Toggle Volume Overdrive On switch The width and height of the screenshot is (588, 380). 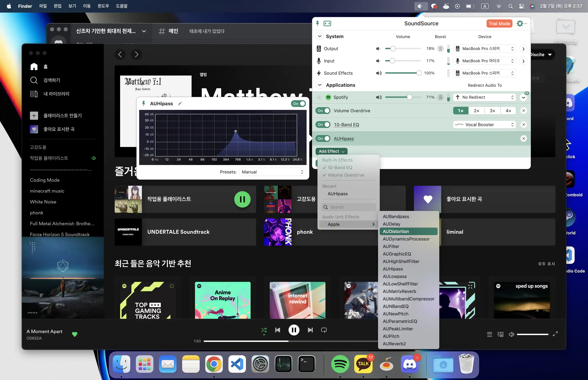tap(323, 111)
